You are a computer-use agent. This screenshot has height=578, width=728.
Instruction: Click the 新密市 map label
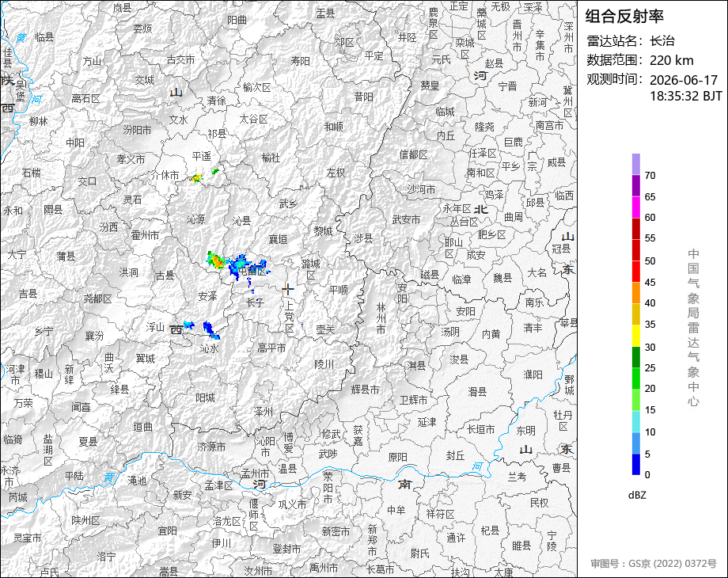[336, 531]
